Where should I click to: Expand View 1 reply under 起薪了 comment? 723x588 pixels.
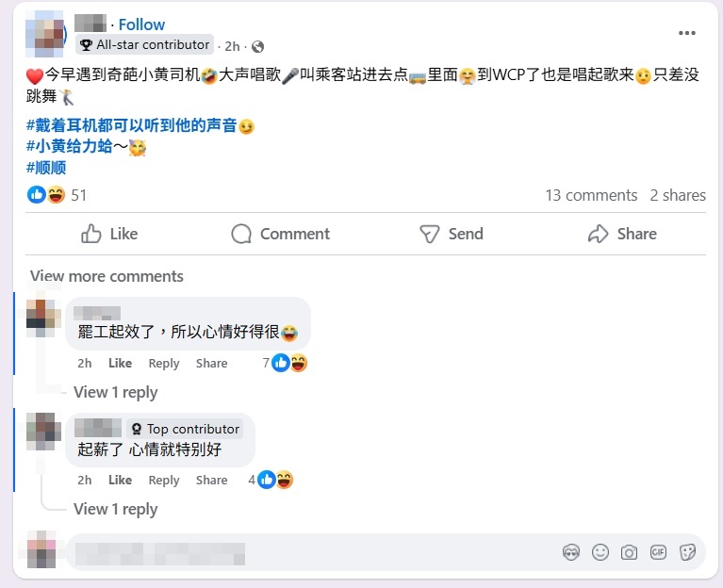click(x=115, y=509)
